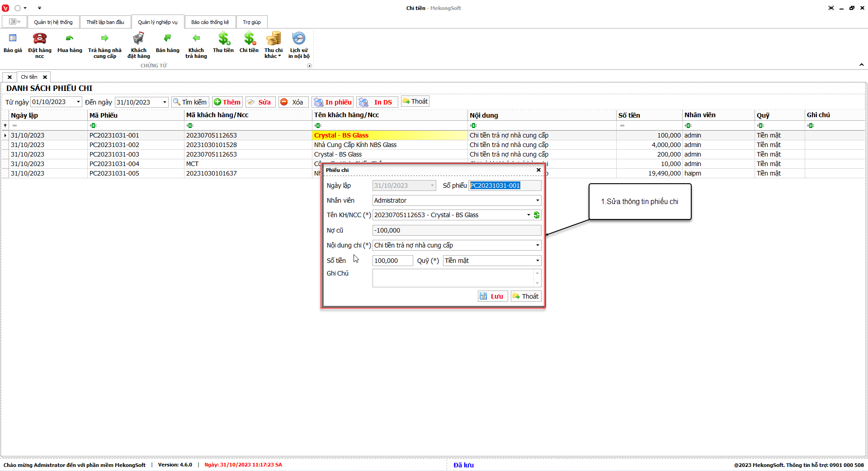Click Lưu to save the voucher
The width and height of the screenshot is (868, 471).
pos(493,296)
